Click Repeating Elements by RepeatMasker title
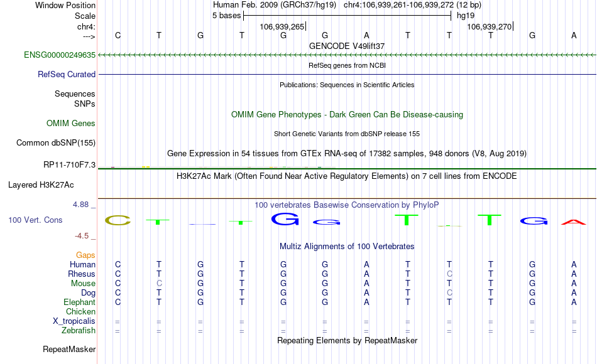The image size is (597, 364). pyautogui.click(x=347, y=340)
